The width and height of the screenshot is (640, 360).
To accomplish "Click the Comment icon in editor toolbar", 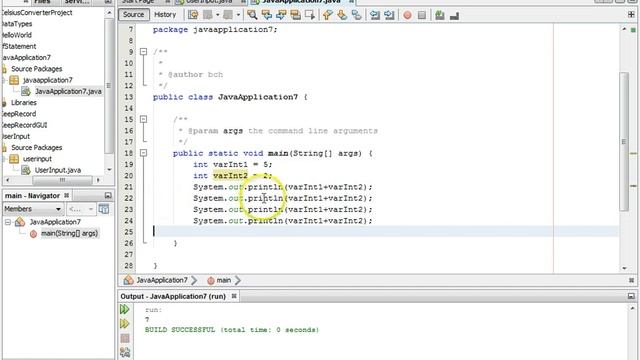I will [x=440, y=15].
